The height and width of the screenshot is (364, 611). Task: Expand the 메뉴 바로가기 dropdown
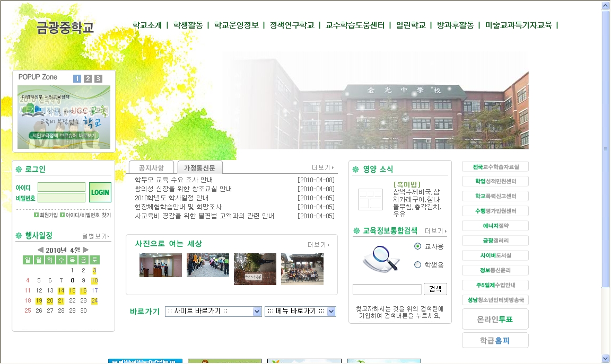tap(300, 312)
